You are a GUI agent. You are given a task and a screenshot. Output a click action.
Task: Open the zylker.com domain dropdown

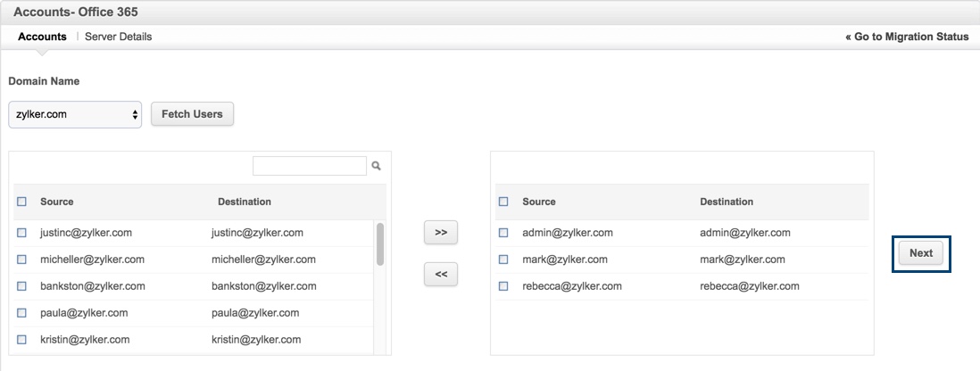pyautogui.click(x=75, y=114)
